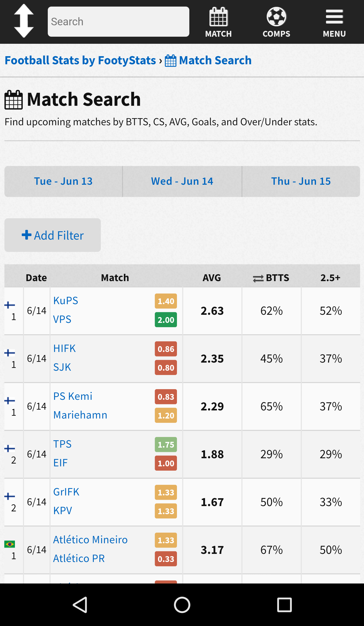Click the Add Filter button
The height and width of the screenshot is (626, 364).
point(53,235)
